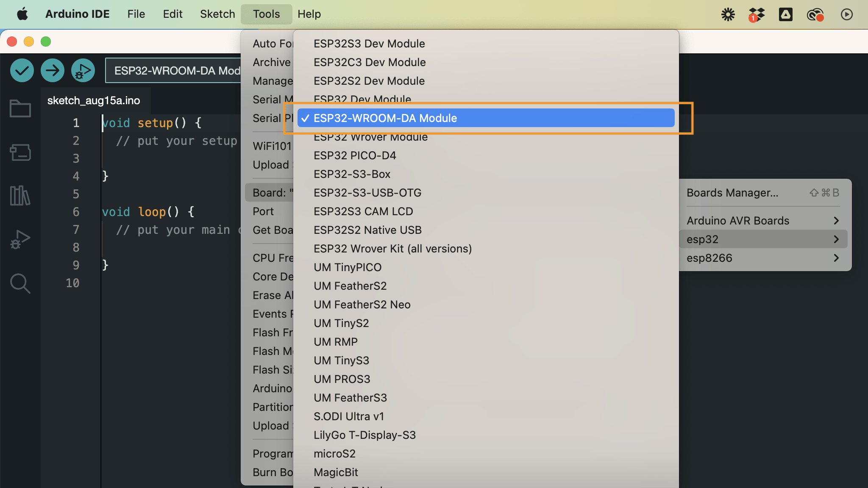
Task: Choose UM TinyS3 board
Action: 486,360
